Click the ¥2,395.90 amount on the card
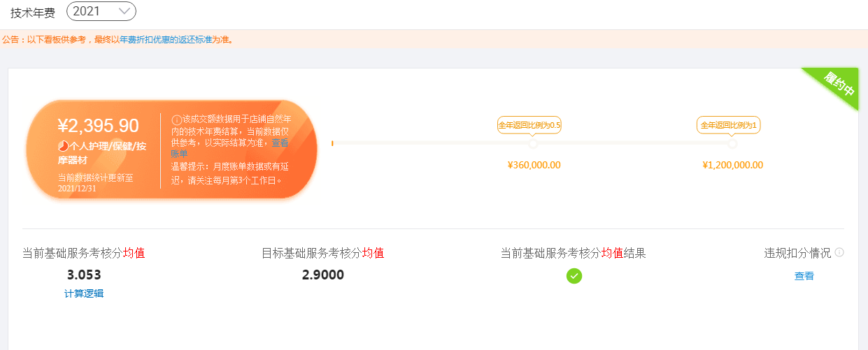Image resolution: width=868 pixels, height=350 pixels. click(x=99, y=126)
